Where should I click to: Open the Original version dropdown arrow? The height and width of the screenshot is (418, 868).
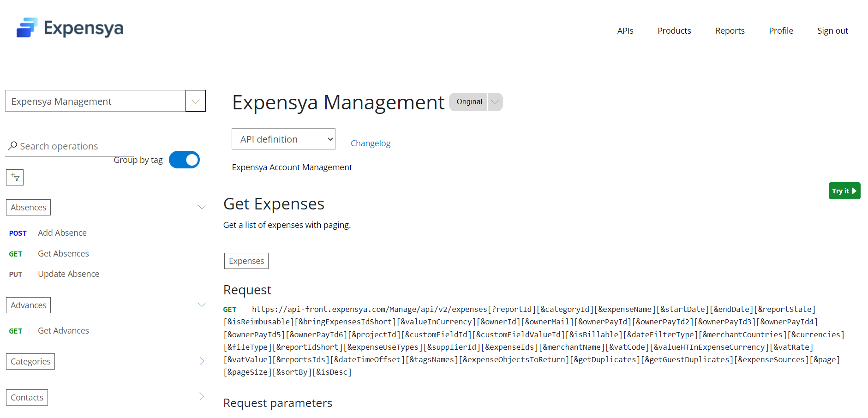(x=495, y=102)
